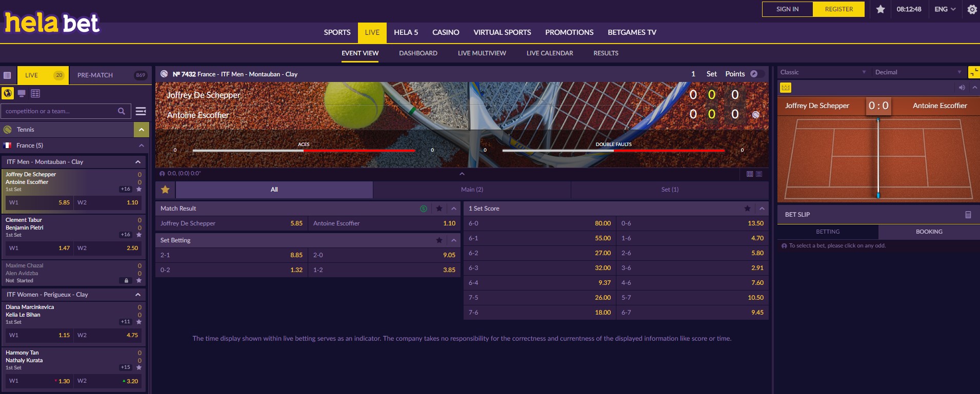
Task: Open the Classic view dropdown
Action: (x=824, y=72)
